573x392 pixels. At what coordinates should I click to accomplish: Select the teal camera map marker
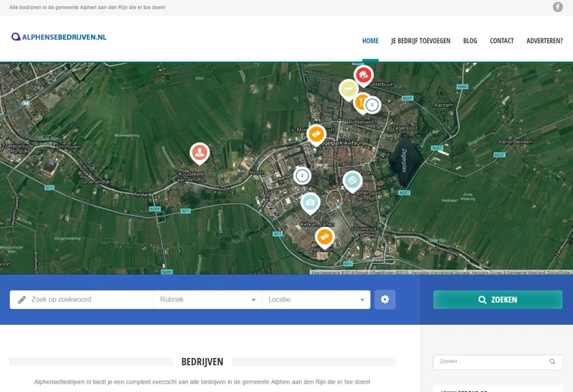[310, 202]
